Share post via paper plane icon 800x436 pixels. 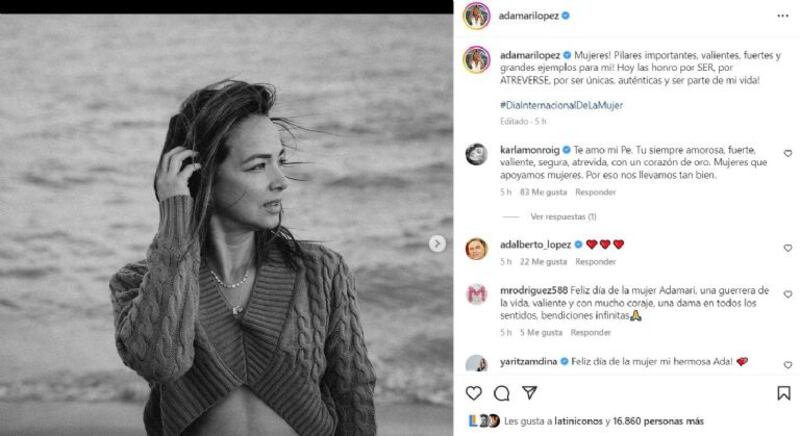(x=530, y=393)
